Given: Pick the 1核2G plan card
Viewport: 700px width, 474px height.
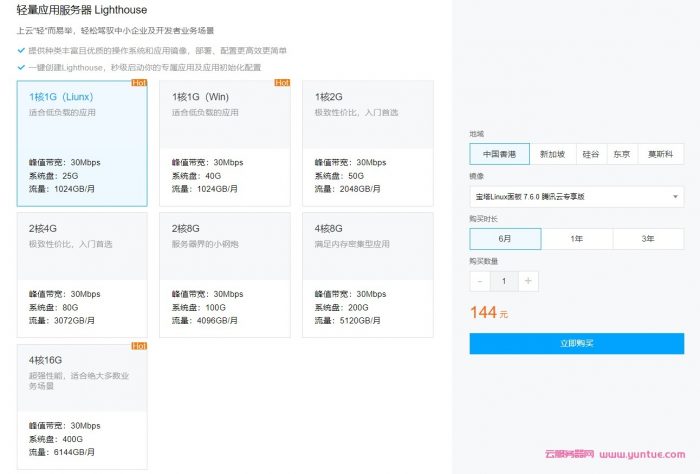Looking at the screenshot, I should click(368, 142).
